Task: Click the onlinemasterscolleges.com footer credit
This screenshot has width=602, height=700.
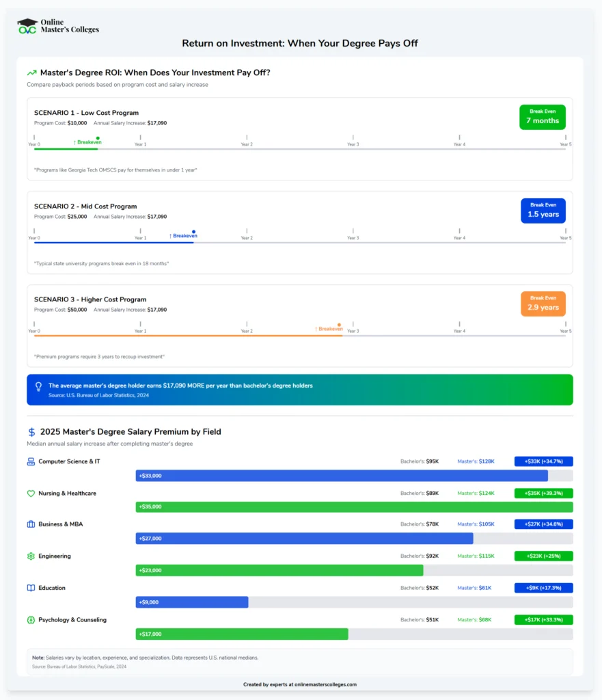Action: pos(300,684)
